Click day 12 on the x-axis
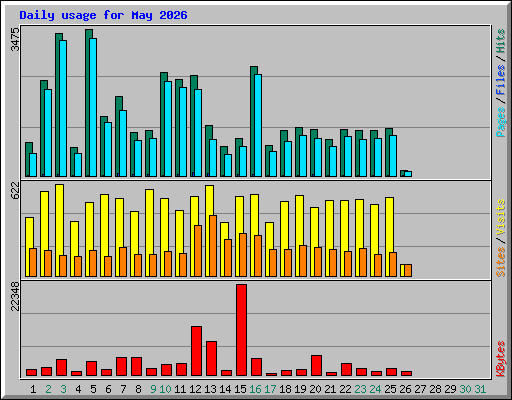512x400 pixels. coord(195,389)
